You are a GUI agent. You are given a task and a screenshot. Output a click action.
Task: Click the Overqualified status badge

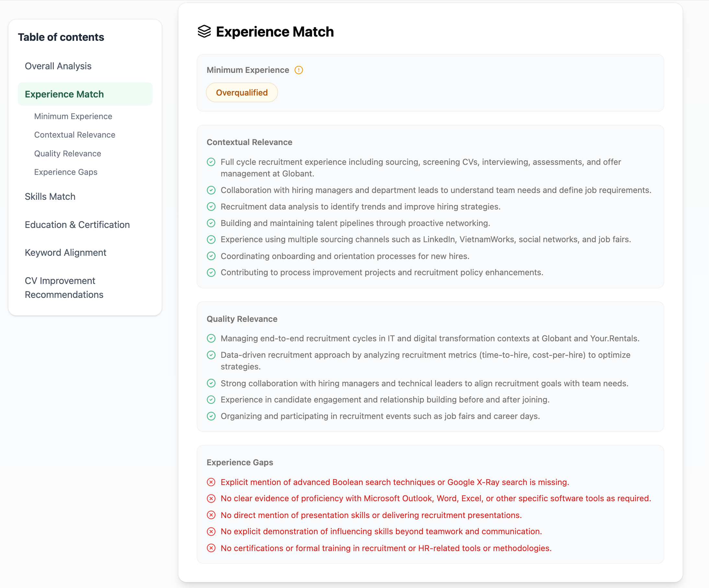pyautogui.click(x=242, y=92)
